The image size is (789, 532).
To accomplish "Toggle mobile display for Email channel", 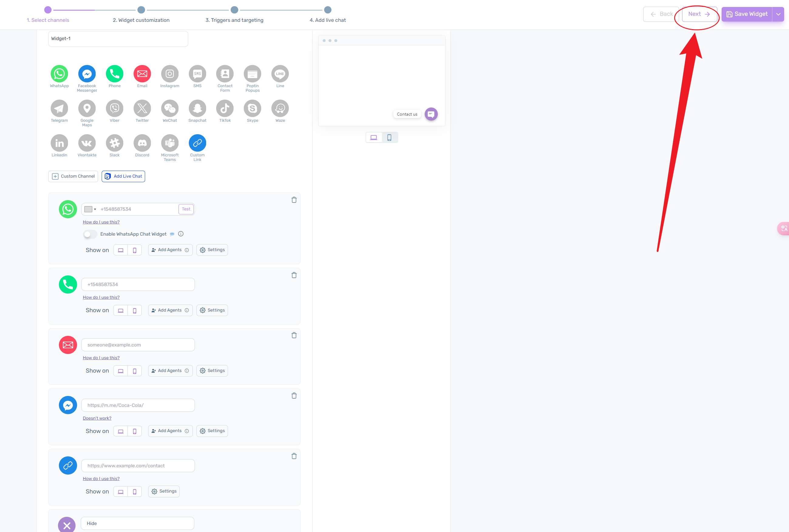I will click(x=135, y=370).
